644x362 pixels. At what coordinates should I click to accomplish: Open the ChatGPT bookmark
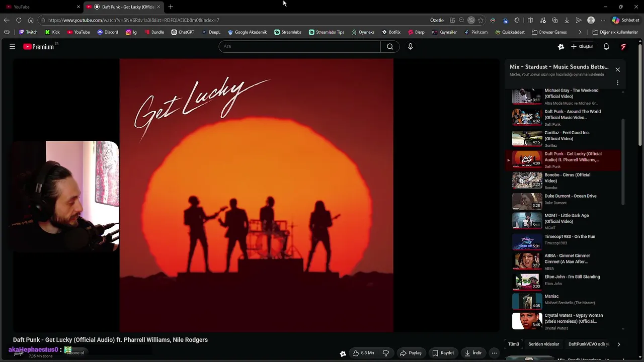(x=183, y=32)
